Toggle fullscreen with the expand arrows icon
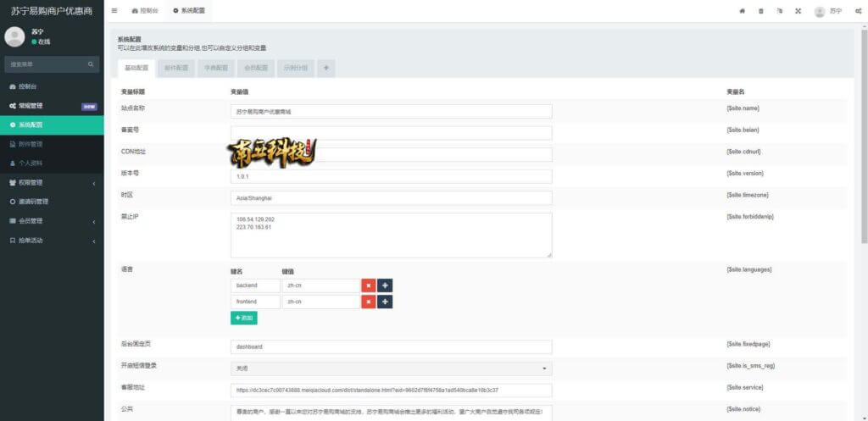 [x=798, y=11]
